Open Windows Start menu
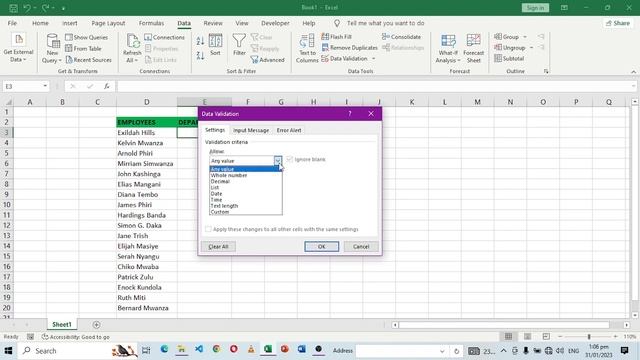This screenshot has height=360, width=640. (9, 351)
